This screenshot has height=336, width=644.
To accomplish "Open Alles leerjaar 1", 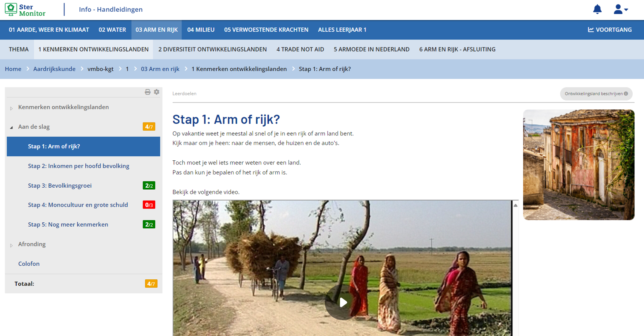I will [342, 30].
